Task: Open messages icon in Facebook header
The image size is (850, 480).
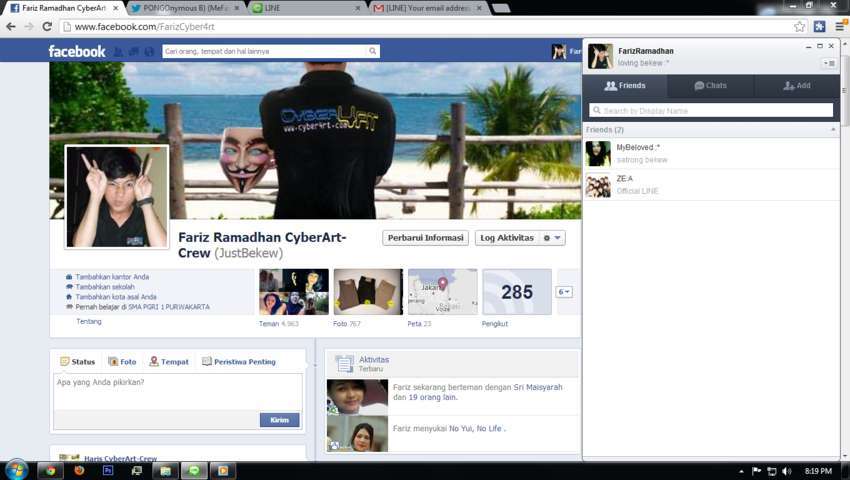Action: coord(133,52)
